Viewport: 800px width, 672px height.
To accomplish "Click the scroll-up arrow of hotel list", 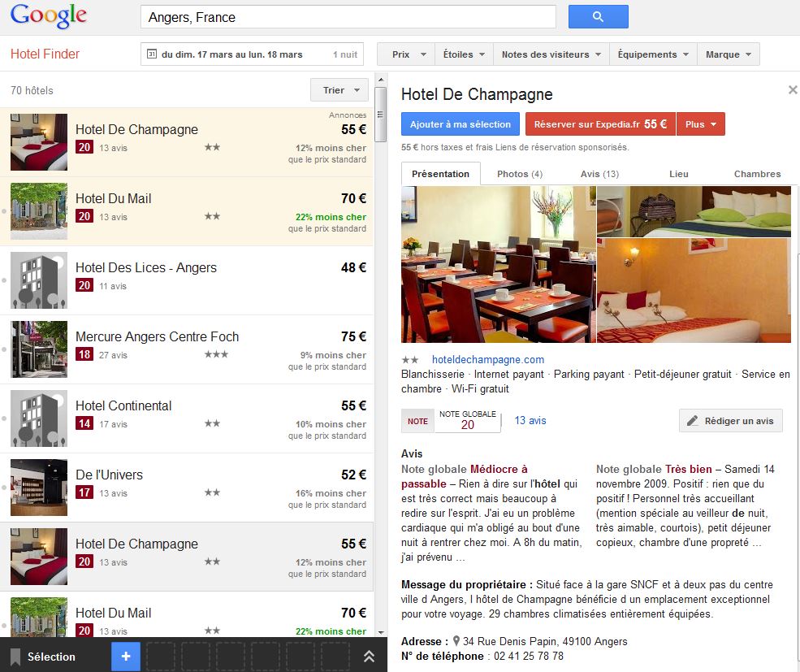I will [380, 80].
